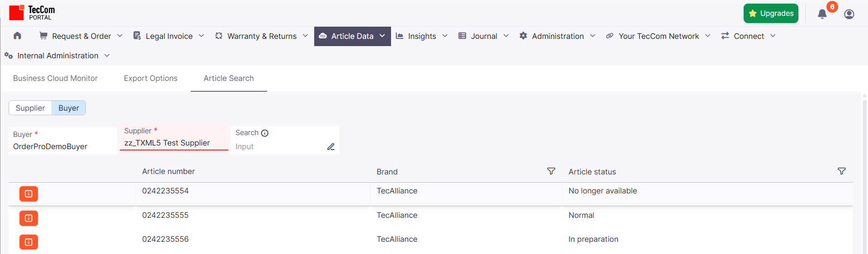Select the Buyer toggle option
Screen dimensions: 868x254
[69, 108]
